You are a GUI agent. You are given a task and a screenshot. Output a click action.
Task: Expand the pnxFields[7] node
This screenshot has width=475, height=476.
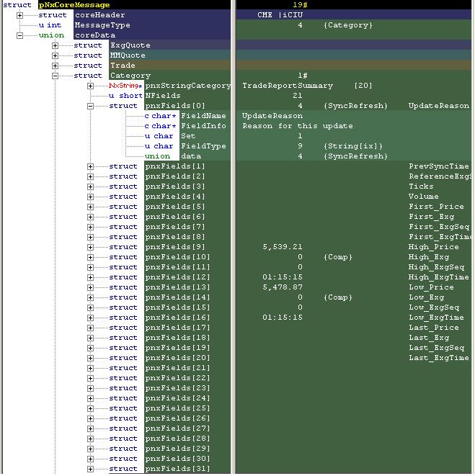pyautogui.click(x=90, y=227)
